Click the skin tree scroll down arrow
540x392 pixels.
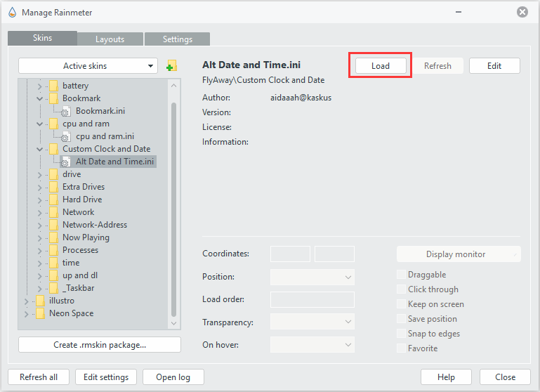click(x=173, y=323)
